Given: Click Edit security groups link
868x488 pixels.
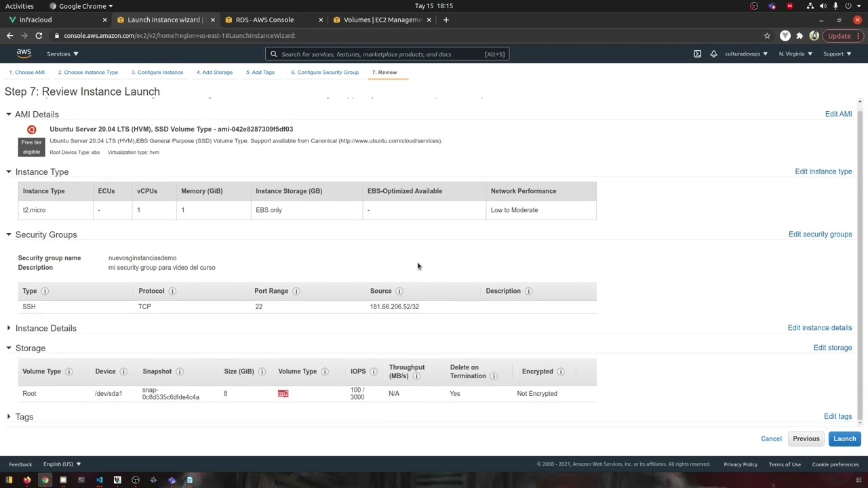Looking at the screenshot, I should (x=820, y=235).
